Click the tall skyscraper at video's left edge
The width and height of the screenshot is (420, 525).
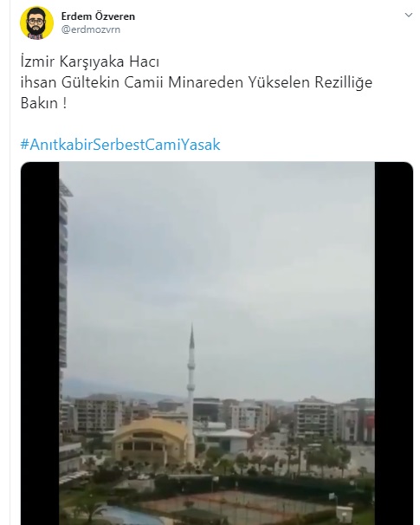[x=63, y=278]
